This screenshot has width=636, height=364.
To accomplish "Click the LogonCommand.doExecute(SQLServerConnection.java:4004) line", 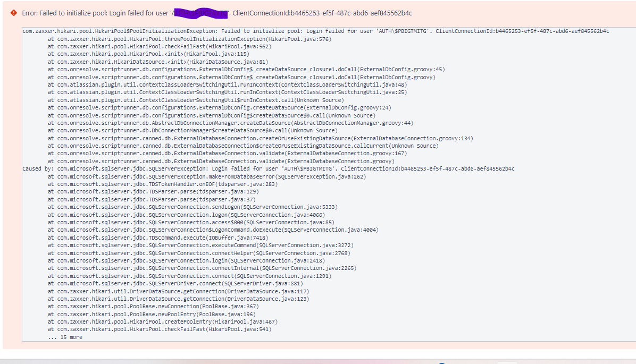I will [x=213, y=230].
